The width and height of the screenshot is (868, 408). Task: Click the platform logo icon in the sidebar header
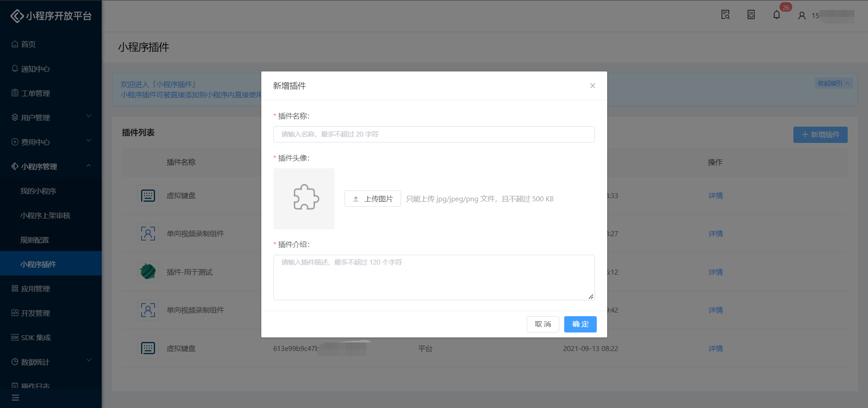17,16
